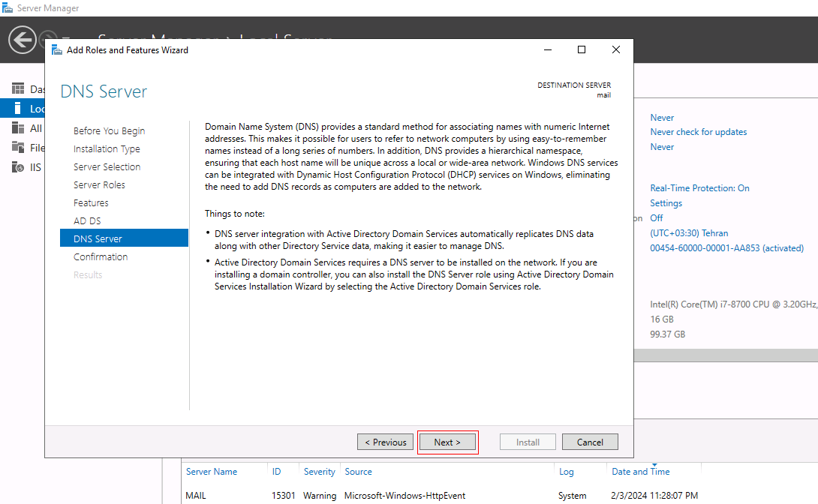
Task: Jump to the Server Selection step
Action: (x=107, y=166)
